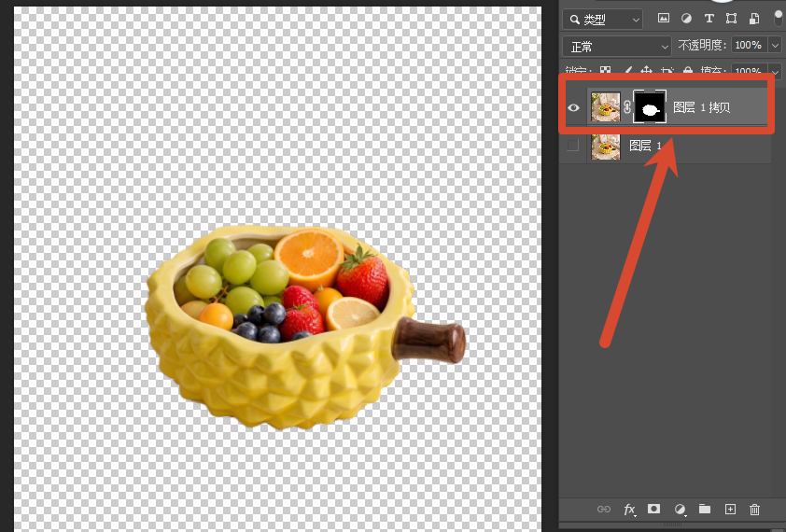Show the 图层 1 layer
Image resolution: width=786 pixels, height=532 pixels.
(x=572, y=146)
